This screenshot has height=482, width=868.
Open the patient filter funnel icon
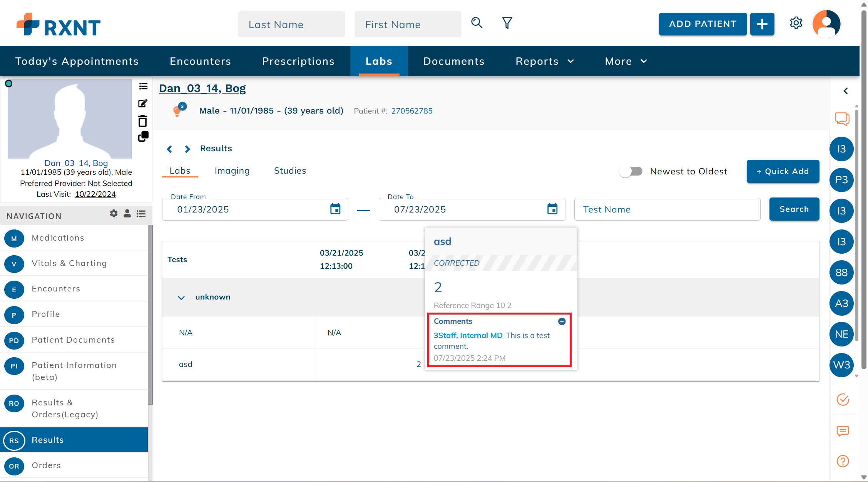click(507, 23)
